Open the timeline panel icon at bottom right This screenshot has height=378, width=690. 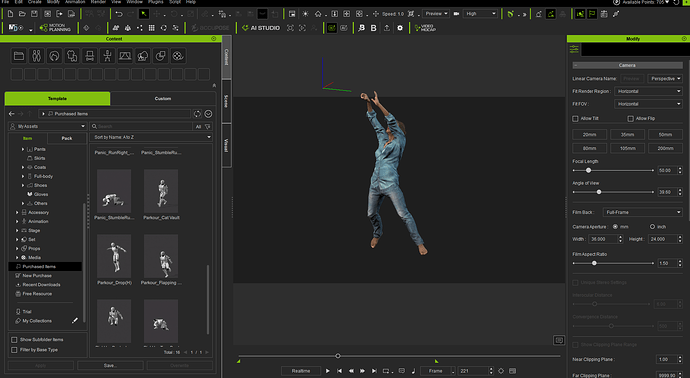(512, 371)
